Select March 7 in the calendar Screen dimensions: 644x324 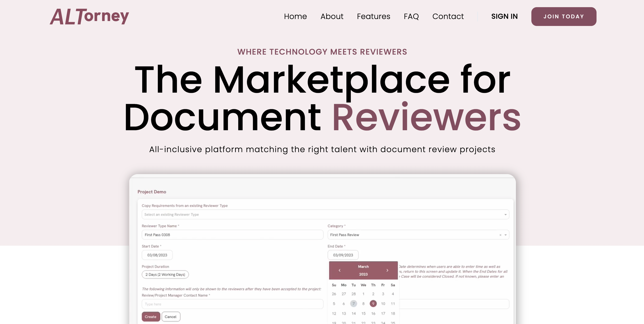pos(353,303)
